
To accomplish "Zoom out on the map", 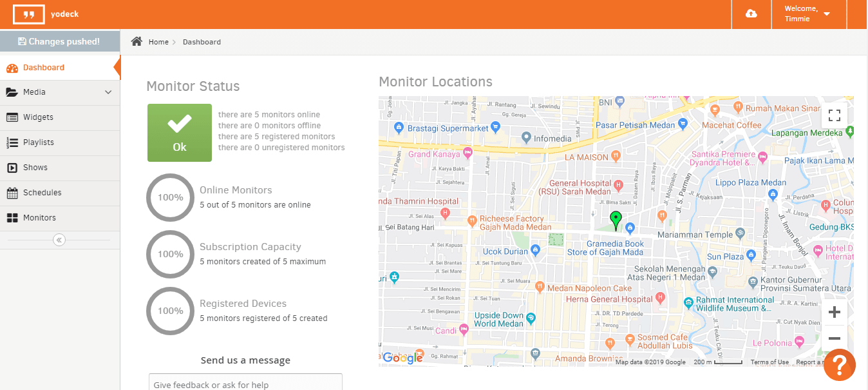I will coord(835,338).
